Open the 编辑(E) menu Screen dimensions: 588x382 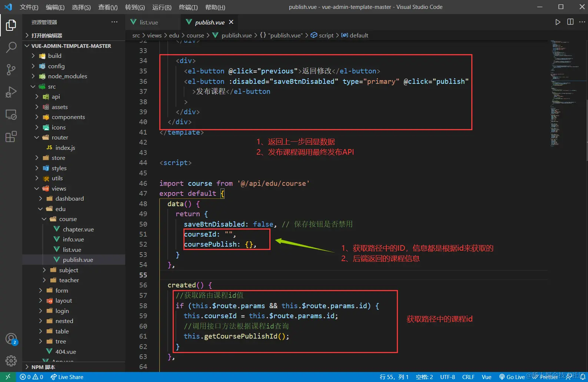pos(55,7)
